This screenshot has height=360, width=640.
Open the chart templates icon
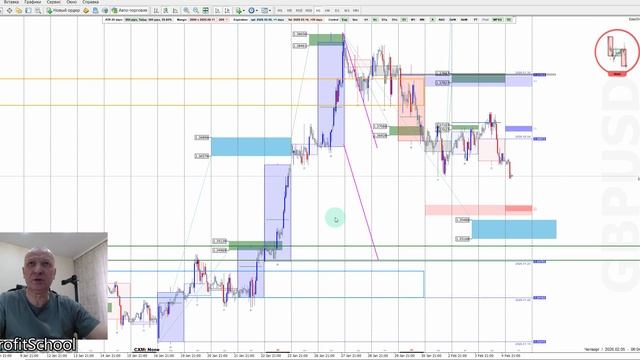coord(264,10)
